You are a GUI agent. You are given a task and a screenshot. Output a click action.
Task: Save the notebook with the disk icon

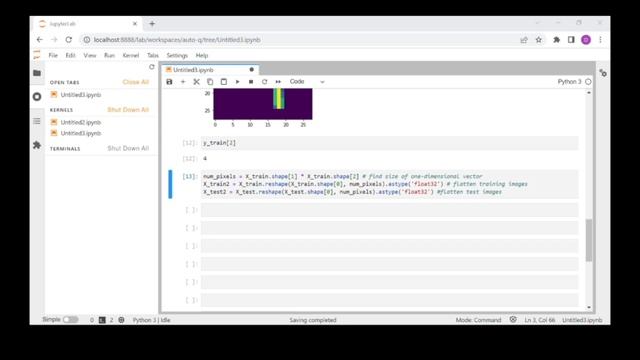point(169,82)
